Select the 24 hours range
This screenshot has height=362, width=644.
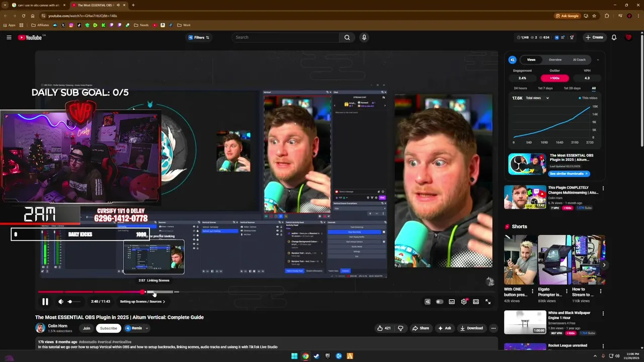tap(520, 88)
